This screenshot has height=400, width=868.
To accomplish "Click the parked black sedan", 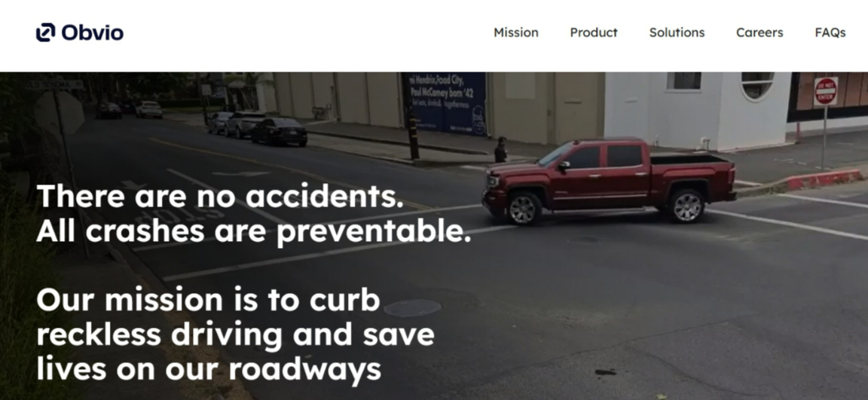I will (x=280, y=132).
